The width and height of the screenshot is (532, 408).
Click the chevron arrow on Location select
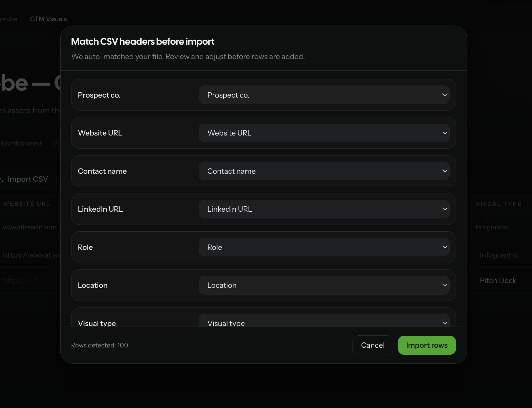[x=445, y=285]
